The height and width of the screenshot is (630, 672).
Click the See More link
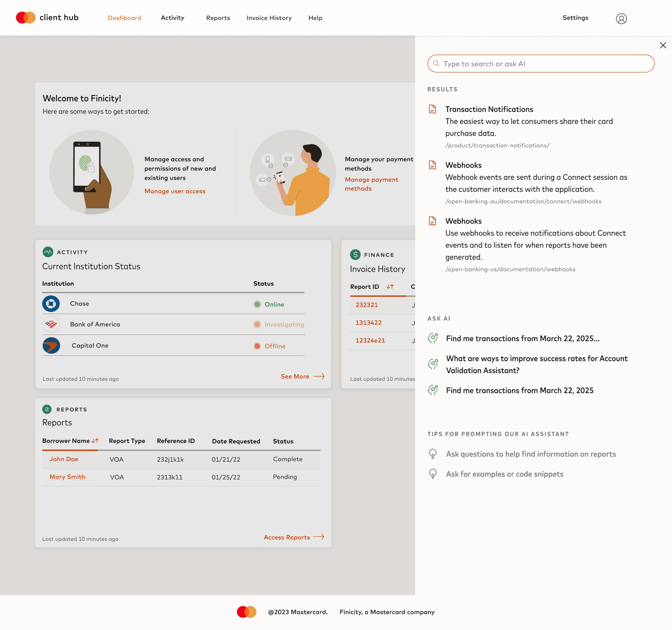(295, 376)
